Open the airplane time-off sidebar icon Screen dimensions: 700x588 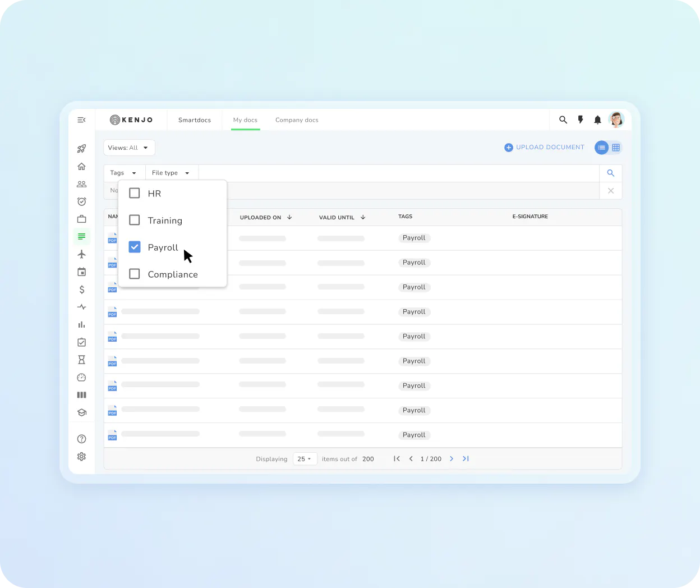[x=81, y=254]
